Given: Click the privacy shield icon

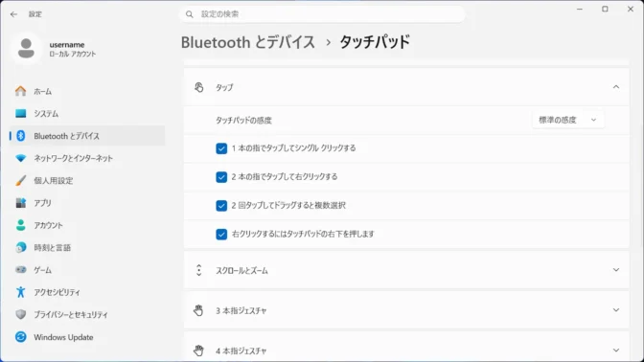Looking at the screenshot, I should (x=20, y=314).
